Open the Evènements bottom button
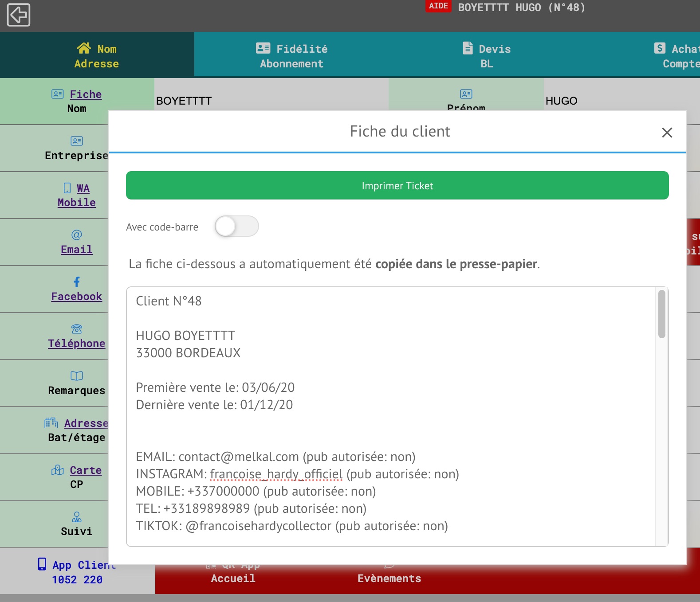Viewport: 700px width, 602px height. click(389, 578)
